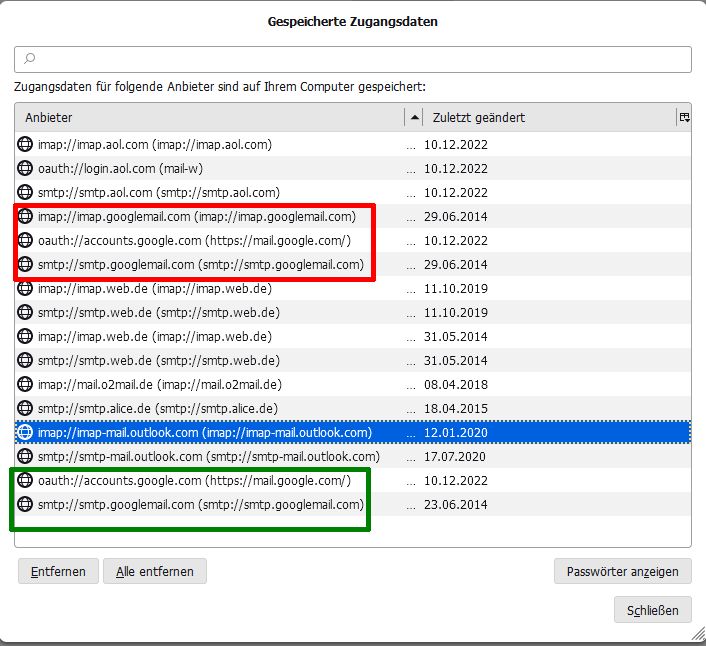Click globe icon next to oauth://login.aol.com
The height and width of the screenshot is (646, 706).
(x=26, y=169)
